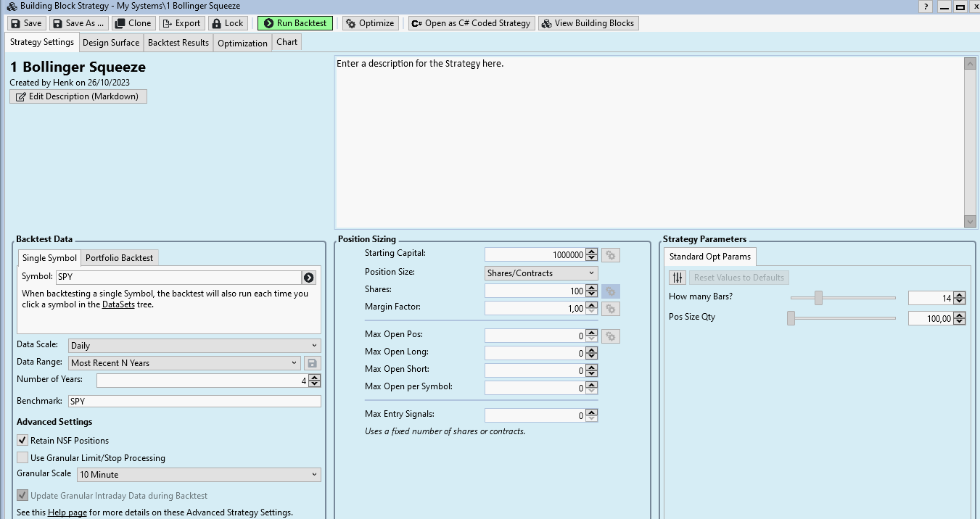This screenshot has width=980, height=519.
Task: Click the How many Bars slider handle
Action: [818, 298]
